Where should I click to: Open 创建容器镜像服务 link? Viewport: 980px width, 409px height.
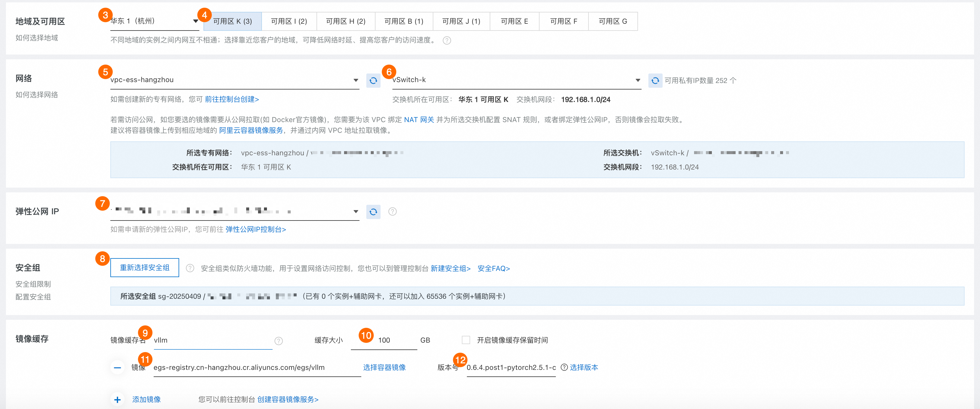(x=288, y=400)
